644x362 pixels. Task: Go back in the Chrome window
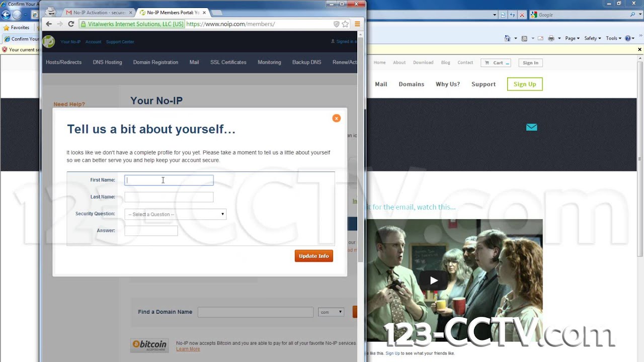pos(49,24)
